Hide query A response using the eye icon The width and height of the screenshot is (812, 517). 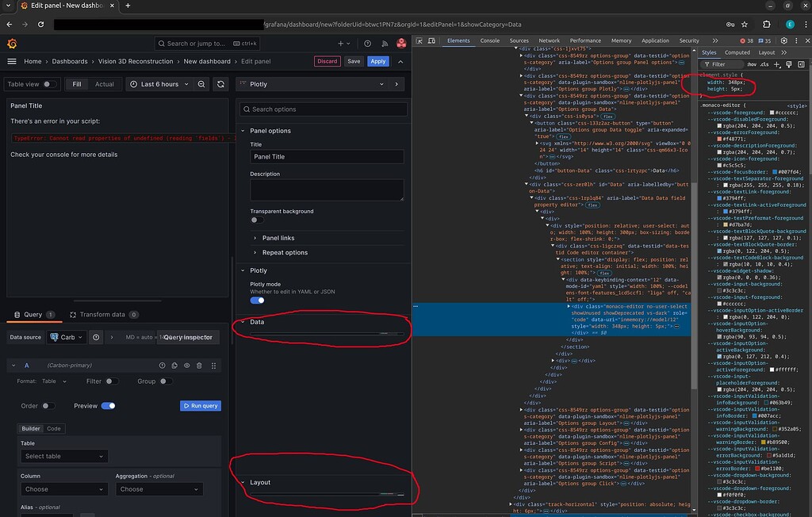click(187, 366)
